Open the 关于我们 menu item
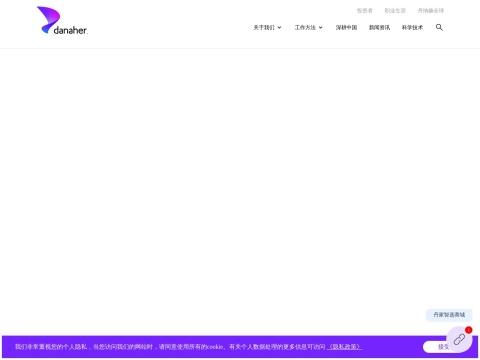The width and height of the screenshot is (480, 360). (x=264, y=27)
